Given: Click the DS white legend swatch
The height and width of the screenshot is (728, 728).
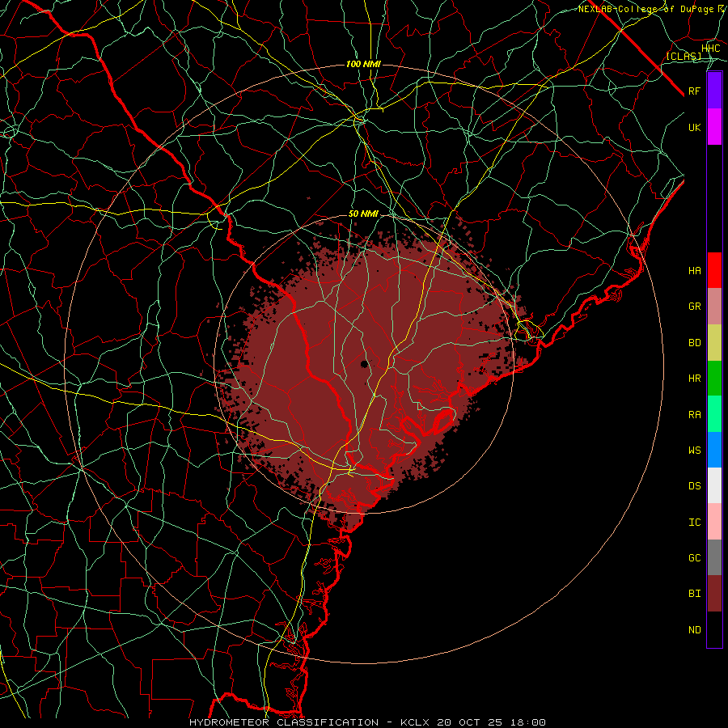Looking at the screenshot, I should click(714, 485).
